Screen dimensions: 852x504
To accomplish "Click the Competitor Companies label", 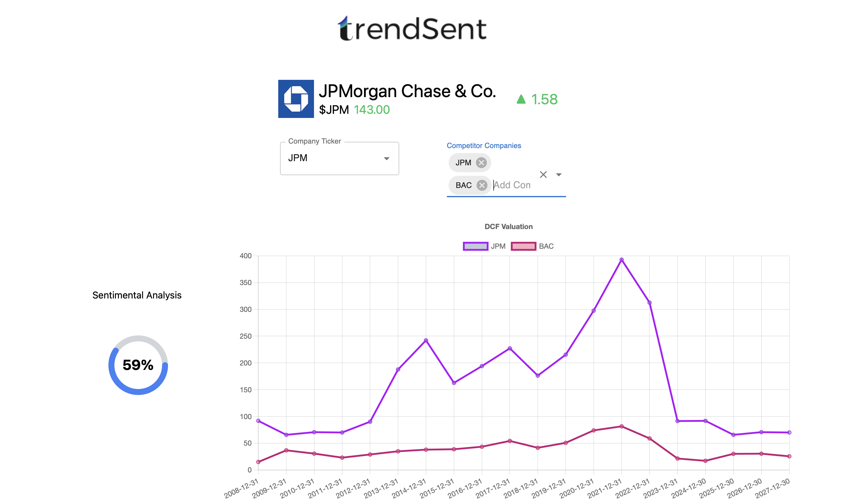I will pyautogui.click(x=483, y=145).
